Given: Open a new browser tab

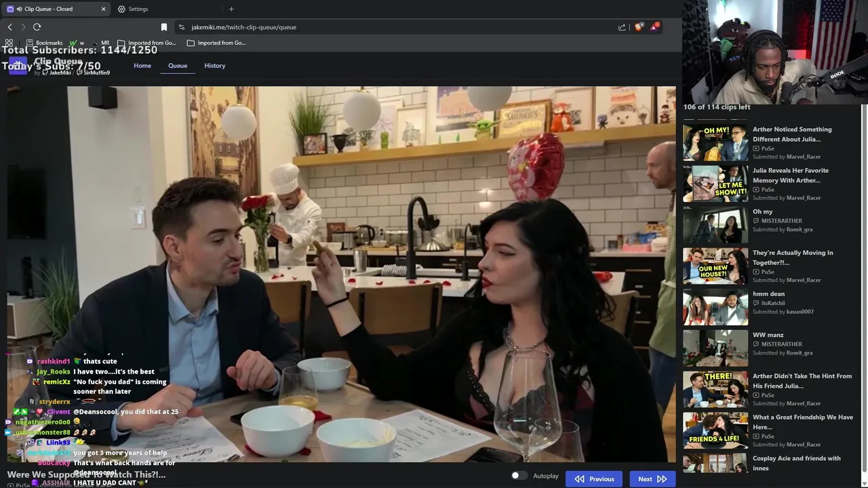Looking at the screenshot, I should (x=231, y=9).
